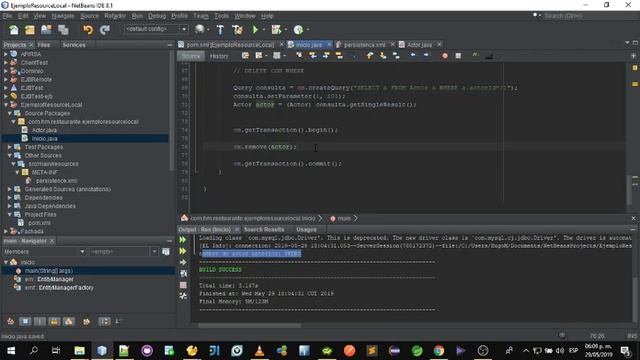The width and height of the screenshot is (640, 360).
Task: Open the Debug menu
Action: point(157,16)
